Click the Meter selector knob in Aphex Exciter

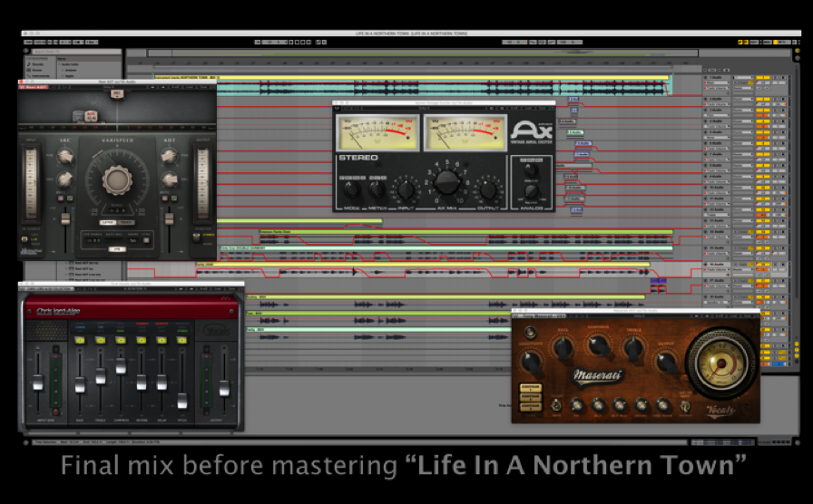[377, 189]
